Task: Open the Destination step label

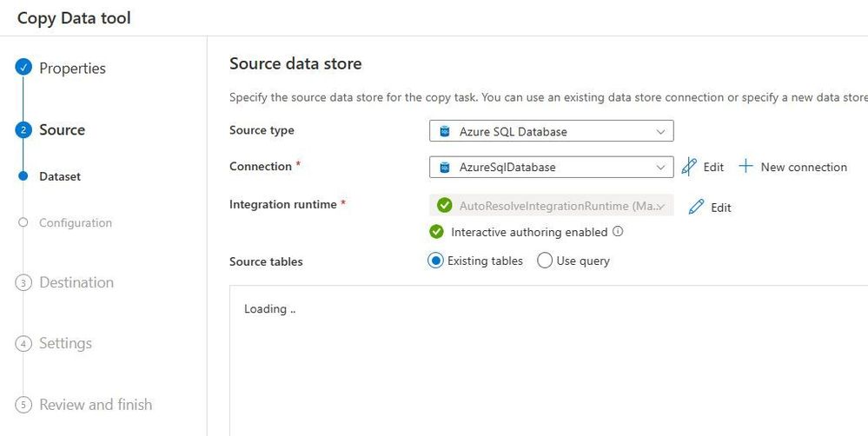Action: 76,283
